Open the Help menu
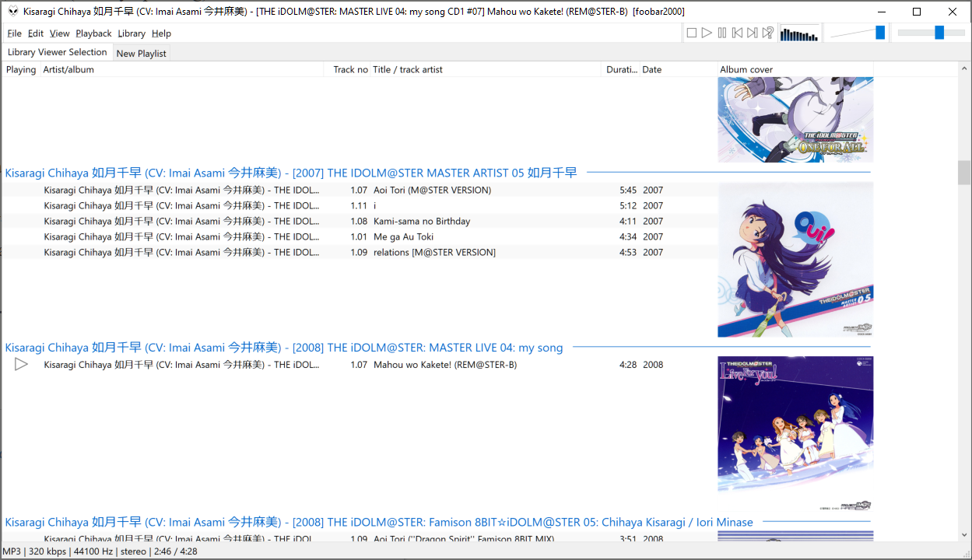The image size is (972, 560). coord(161,33)
